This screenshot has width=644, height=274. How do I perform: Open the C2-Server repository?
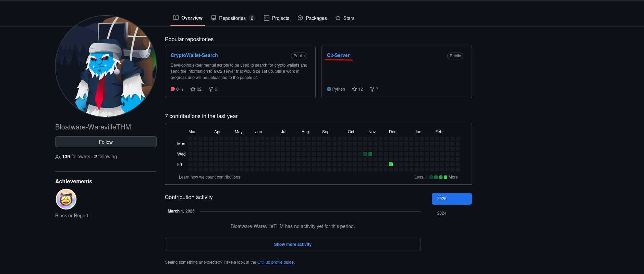[x=338, y=55]
